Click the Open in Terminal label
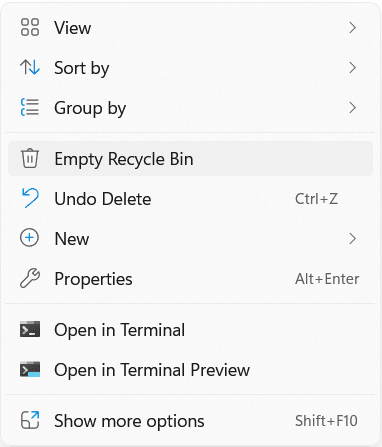The height and width of the screenshot is (447, 382). pyautogui.click(x=120, y=330)
